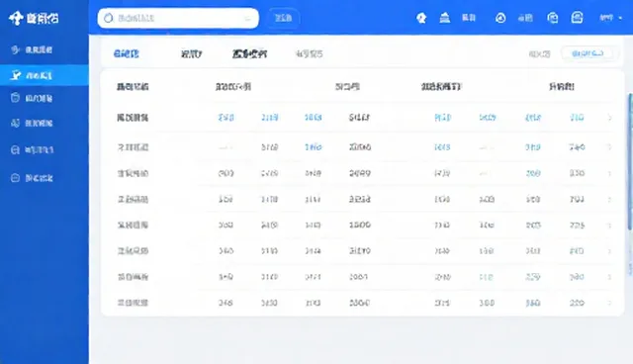Screen dimensions: 633x364
Task: Click the circular clock-like icon in the header
Action: [500, 18]
